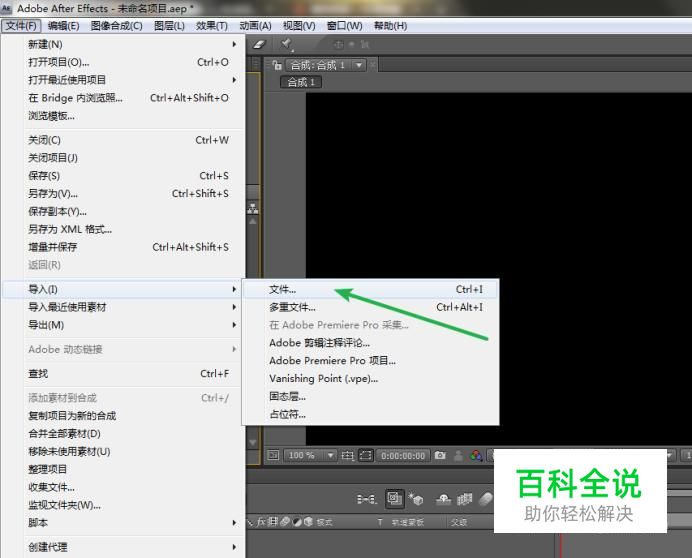Click the 轨道蒙板 column header

point(408,523)
